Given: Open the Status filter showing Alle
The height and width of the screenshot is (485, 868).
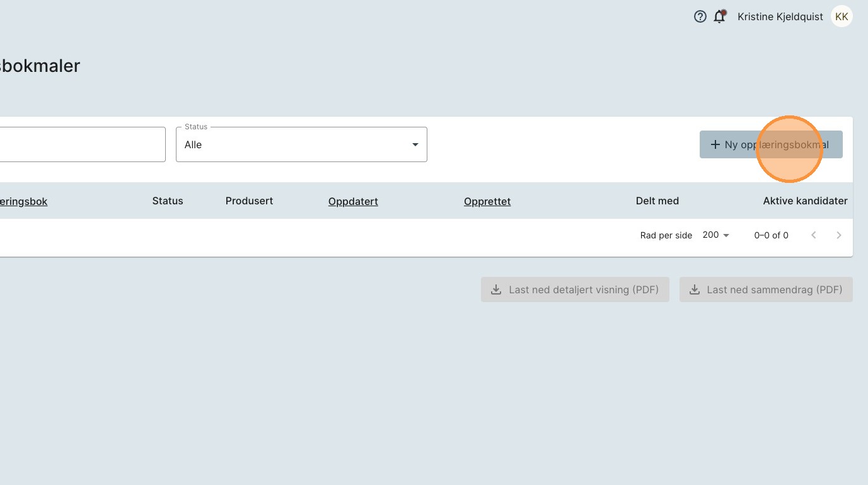Looking at the screenshot, I should (301, 144).
